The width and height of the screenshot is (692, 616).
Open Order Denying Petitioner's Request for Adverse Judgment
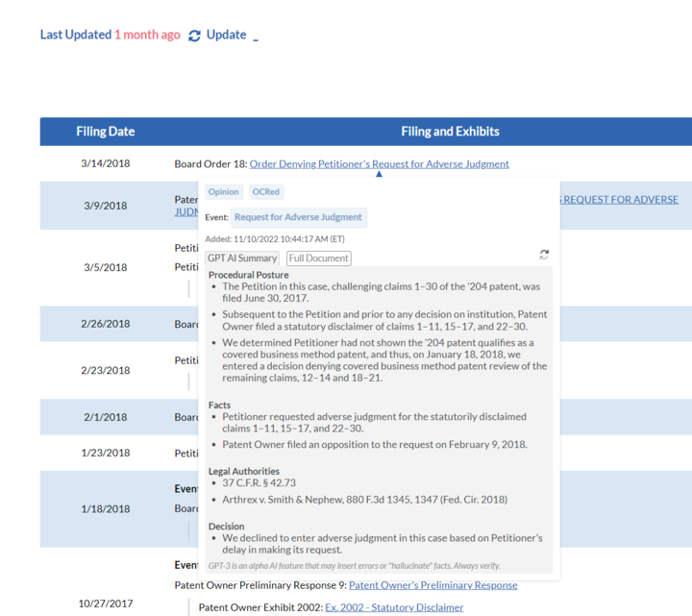(379, 164)
